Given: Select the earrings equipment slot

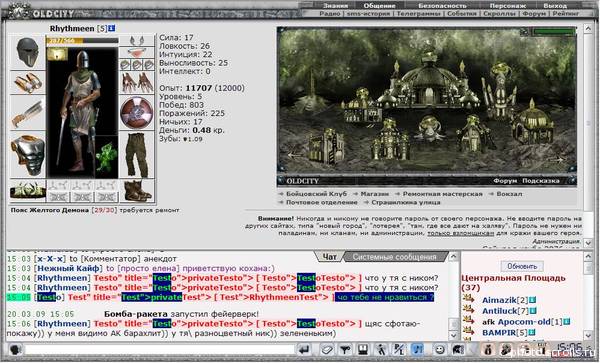Looking at the screenshot, I should click(137, 41).
